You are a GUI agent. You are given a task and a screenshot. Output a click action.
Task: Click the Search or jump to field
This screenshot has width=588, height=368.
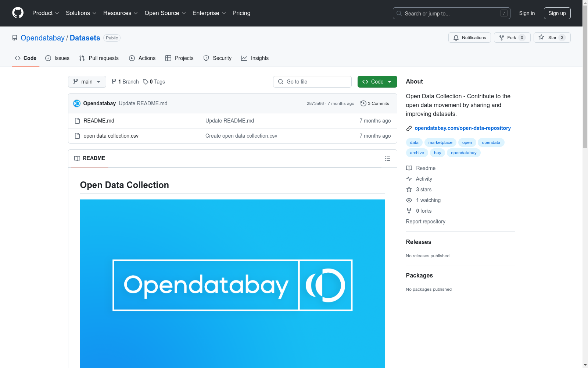click(452, 13)
